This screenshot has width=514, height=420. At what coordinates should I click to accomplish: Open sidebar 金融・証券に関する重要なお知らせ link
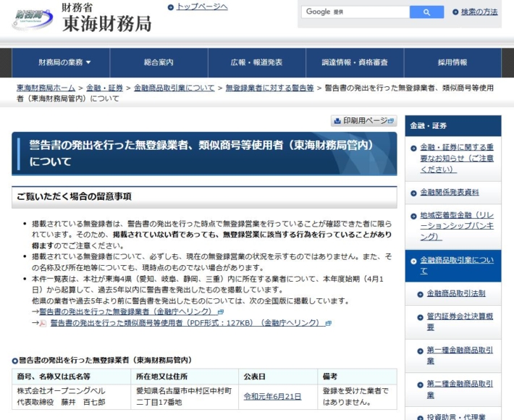457,159
